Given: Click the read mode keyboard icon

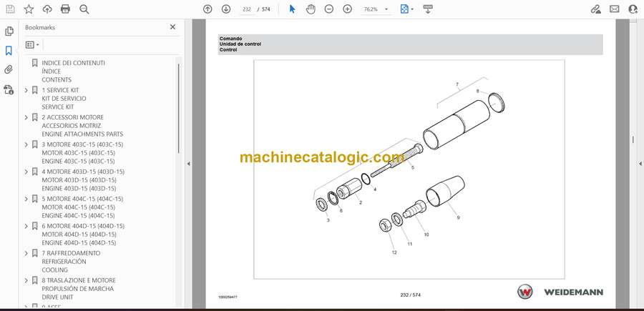Looking at the screenshot, I should [428, 9].
